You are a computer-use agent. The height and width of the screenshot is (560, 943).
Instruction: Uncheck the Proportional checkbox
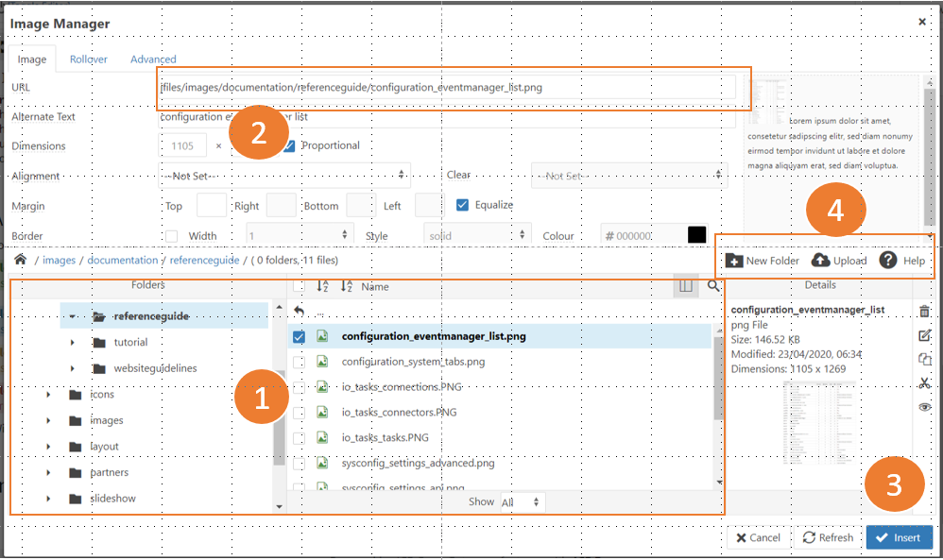pyautogui.click(x=289, y=146)
